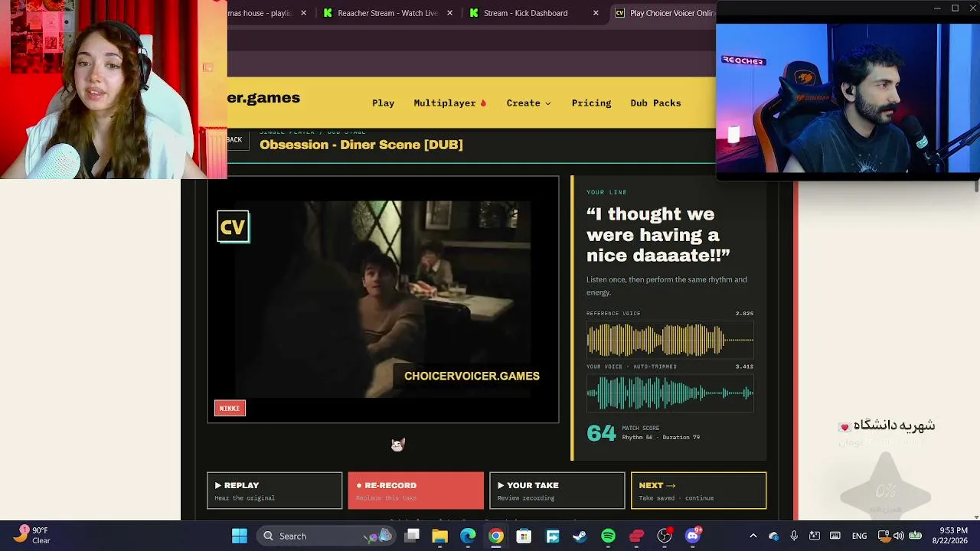Screen dimensions: 980x551
Task: Click the NIKKI character tag
Action: pos(230,409)
